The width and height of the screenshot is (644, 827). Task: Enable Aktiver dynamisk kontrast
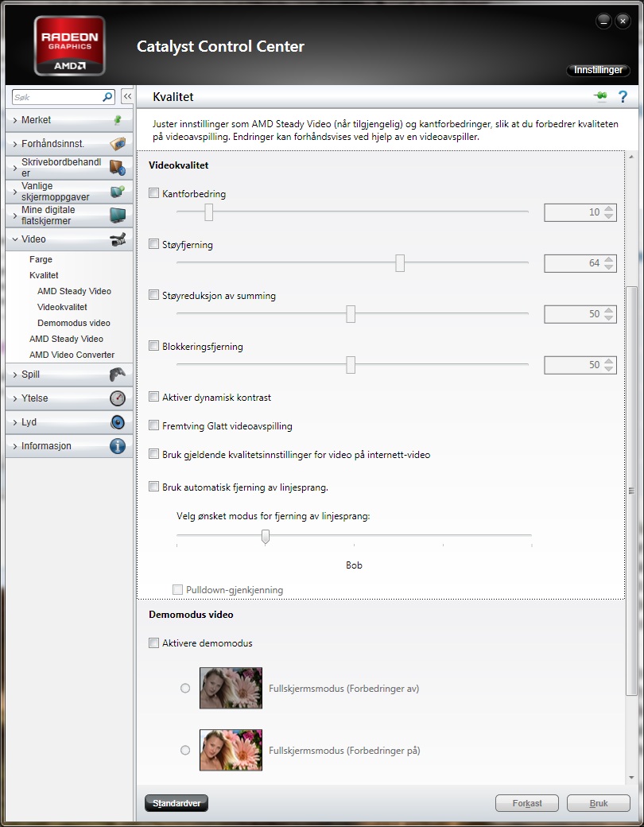[153, 397]
